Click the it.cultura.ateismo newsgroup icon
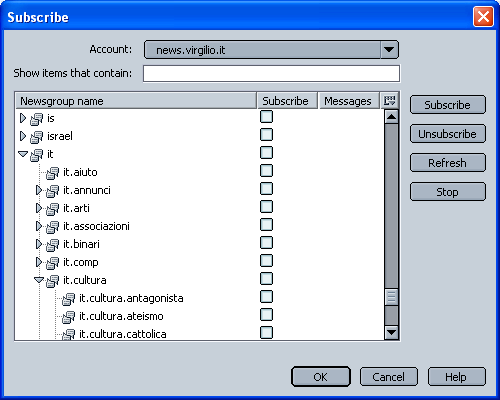This screenshot has height=400, width=500. coord(68,316)
